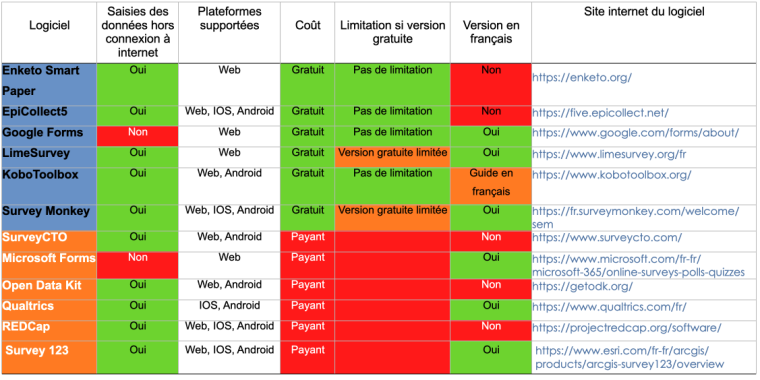
Task: Follow the Google Forms about URL
Action: pyautogui.click(x=636, y=133)
